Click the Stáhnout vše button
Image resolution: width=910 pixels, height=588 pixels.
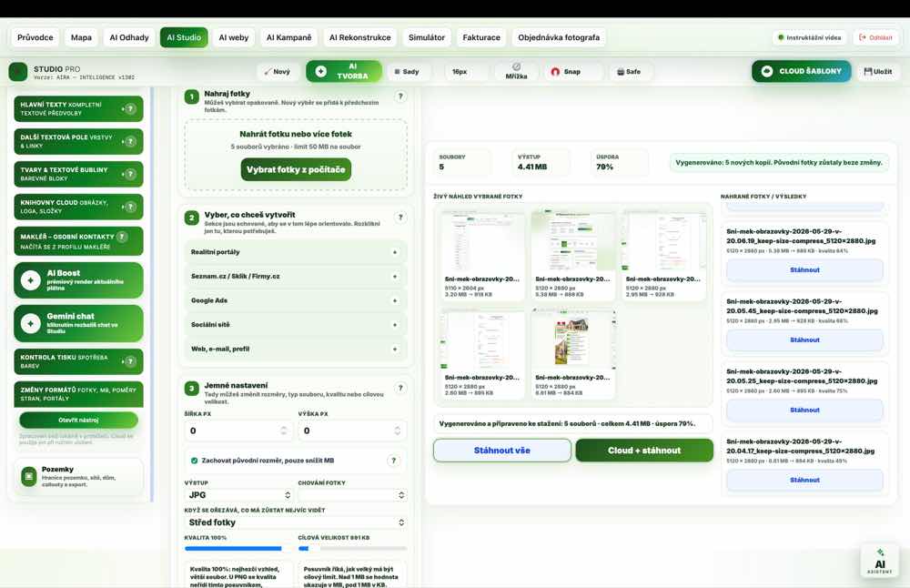tap(502, 451)
